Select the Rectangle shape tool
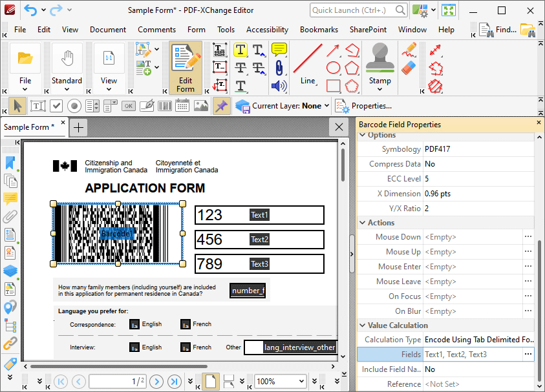 [334, 86]
